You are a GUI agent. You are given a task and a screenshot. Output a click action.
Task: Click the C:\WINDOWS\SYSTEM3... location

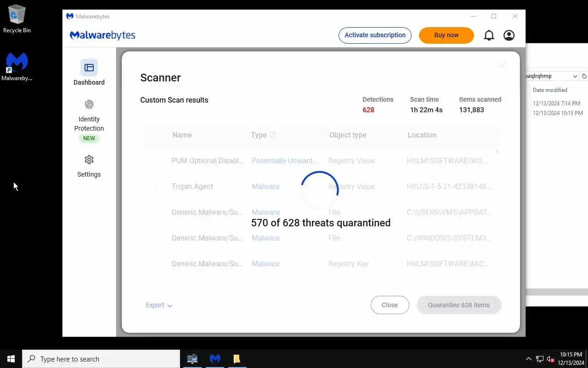[x=449, y=238]
